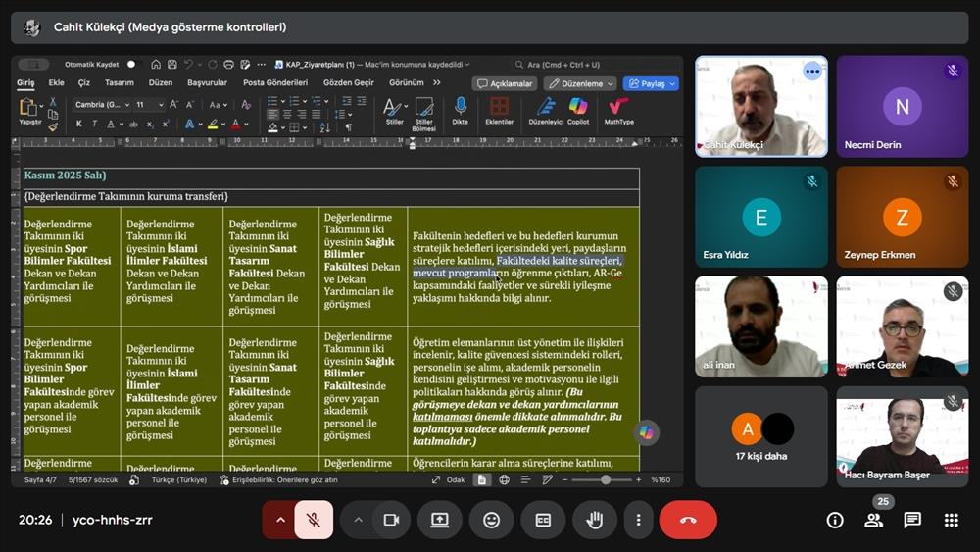The width and height of the screenshot is (980, 552).
Task: Click the three-dot more options button
Action: (x=639, y=520)
